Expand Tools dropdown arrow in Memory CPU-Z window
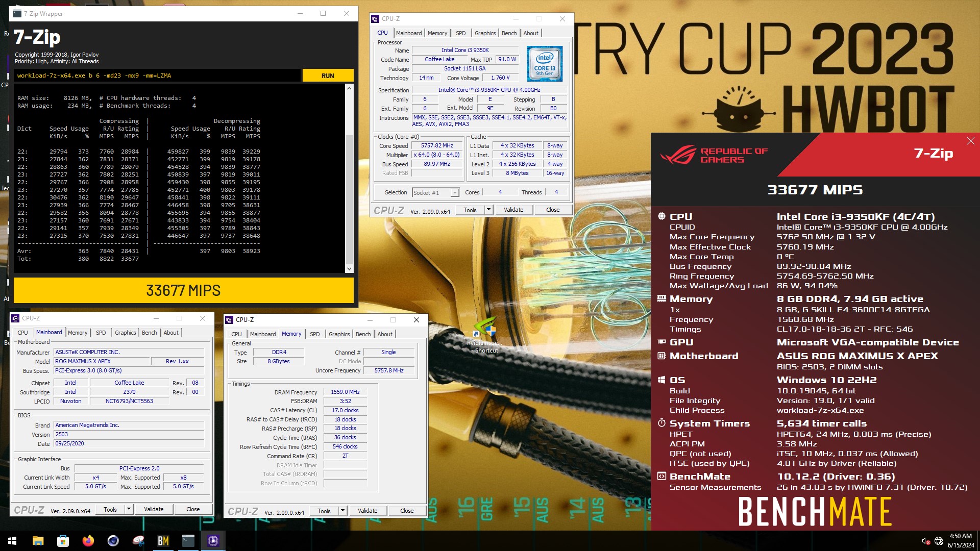Screen dimensions: 980x551 (x=342, y=511)
